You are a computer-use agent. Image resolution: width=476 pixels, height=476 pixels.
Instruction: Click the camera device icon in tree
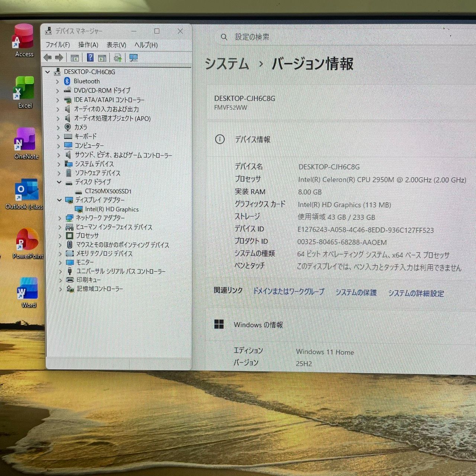[68, 127]
